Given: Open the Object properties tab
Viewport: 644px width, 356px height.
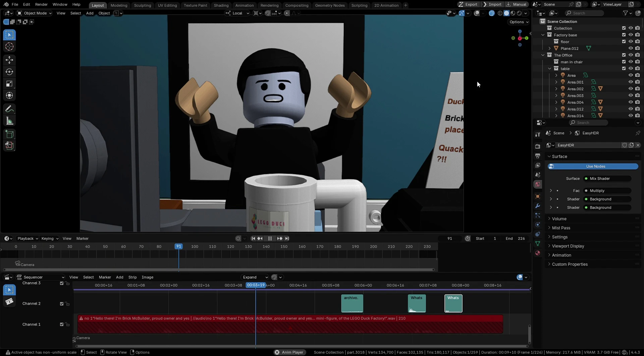Looking at the screenshot, I should [538, 196].
